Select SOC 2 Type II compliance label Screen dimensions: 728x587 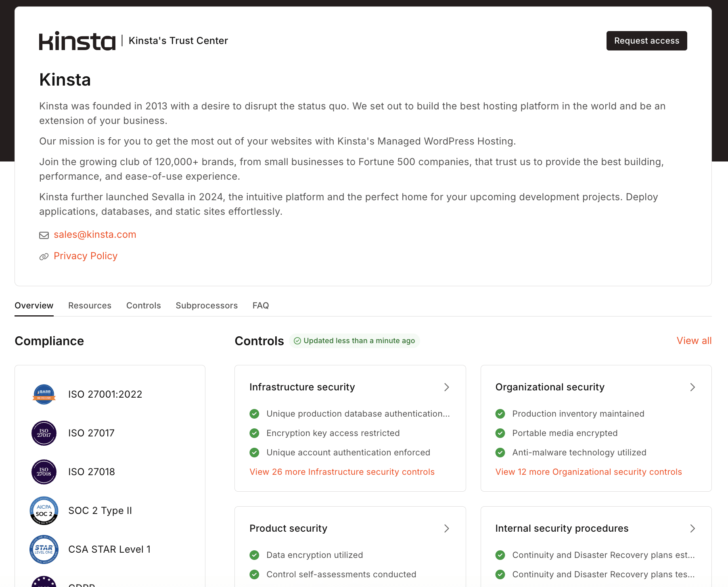(x=100, y=511)
